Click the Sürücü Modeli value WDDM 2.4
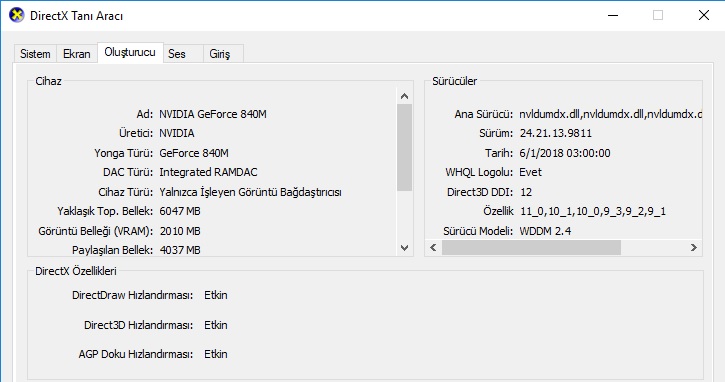Image resolution: width=725 pixels, height=382 pixels. coord(545,231)
